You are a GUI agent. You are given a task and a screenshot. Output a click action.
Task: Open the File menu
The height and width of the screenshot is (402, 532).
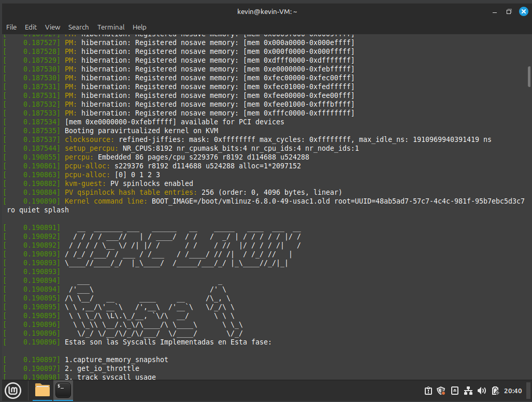pos(11,27)
